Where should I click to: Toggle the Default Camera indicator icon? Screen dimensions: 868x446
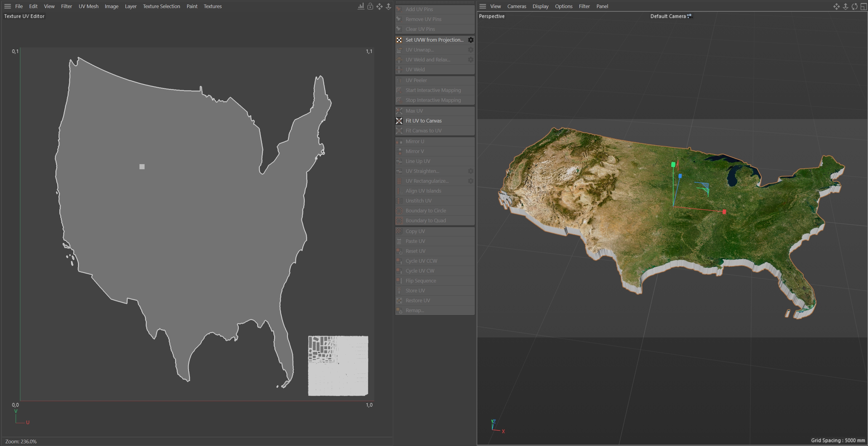point(689,16)
